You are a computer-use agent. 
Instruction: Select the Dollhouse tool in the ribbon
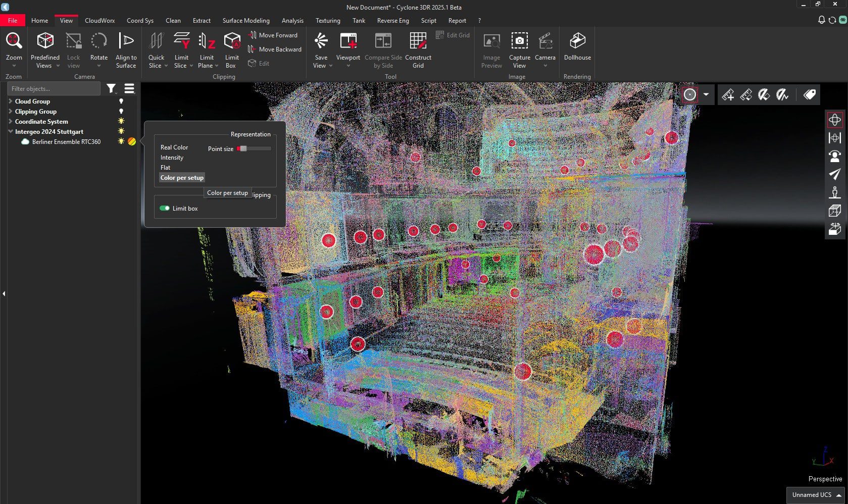coord(577,48)
